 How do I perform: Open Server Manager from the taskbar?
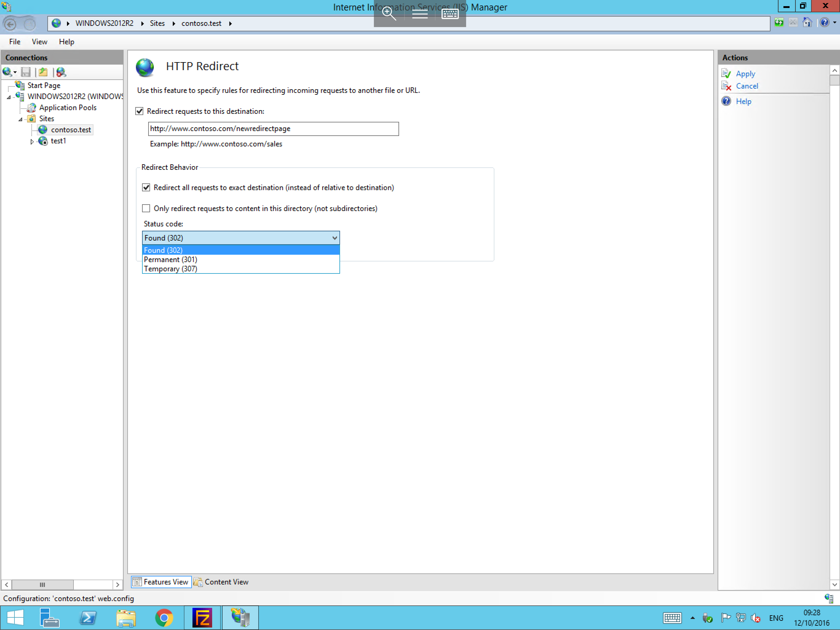(x=50, y=617)
